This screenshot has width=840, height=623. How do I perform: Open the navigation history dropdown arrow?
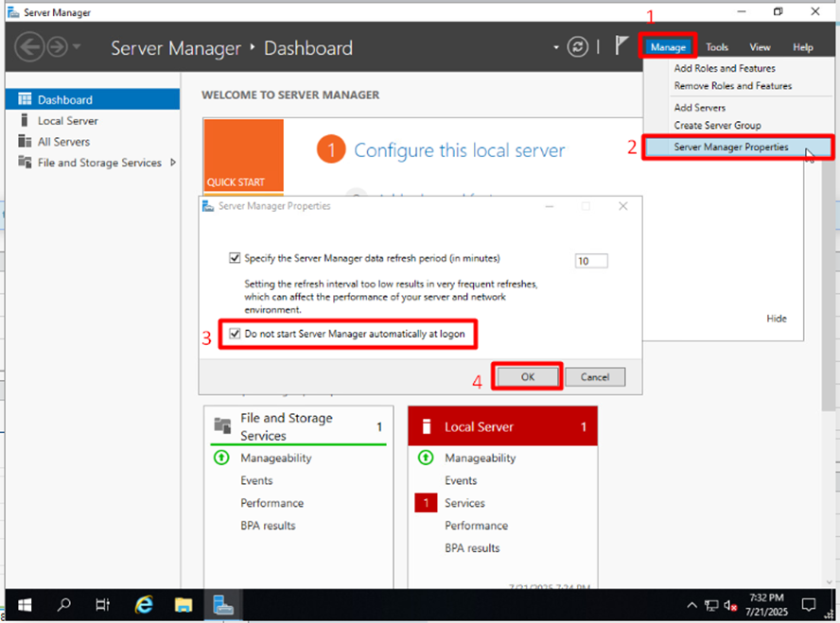click(77, 47)
